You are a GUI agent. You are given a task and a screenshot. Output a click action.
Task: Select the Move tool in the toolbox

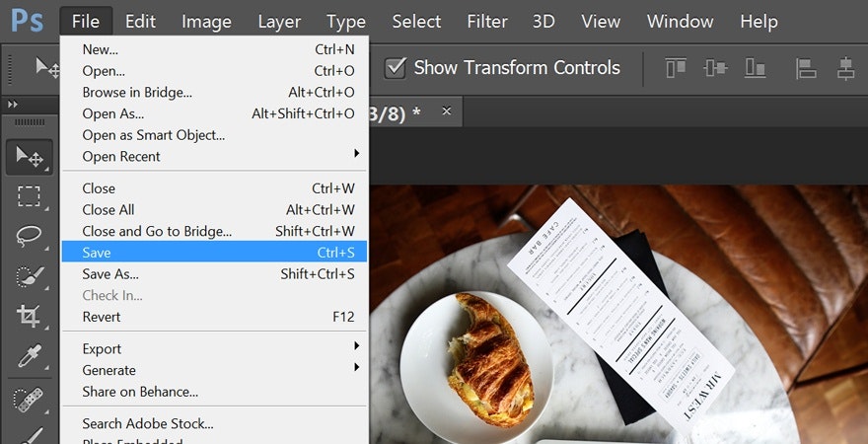click(x=29, y=157)
